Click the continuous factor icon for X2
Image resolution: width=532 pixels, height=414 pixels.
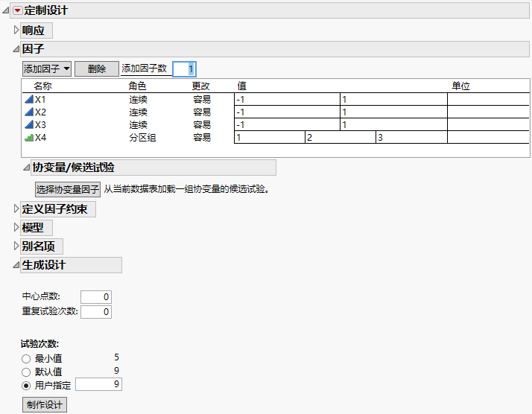[x=29, y=112]
